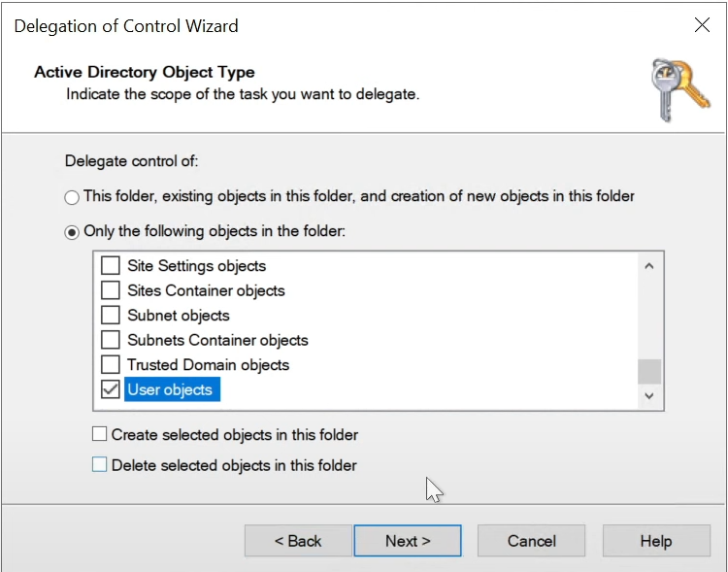Select 'This folder, existing objects' radio option
Image resolution: width=728 pixels, height=572 pixels.
pos(72,197)
